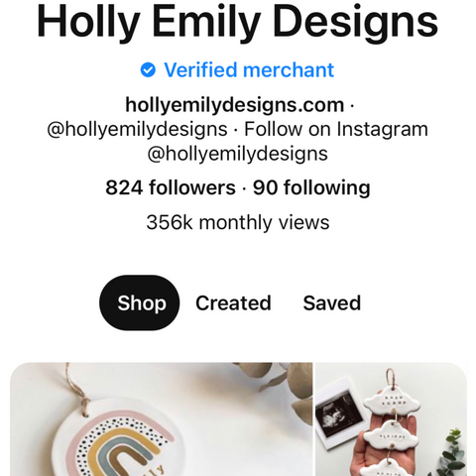Open the rainbow ornament product image
Viewport: 476px width, 476px height.
pos(162,419)
